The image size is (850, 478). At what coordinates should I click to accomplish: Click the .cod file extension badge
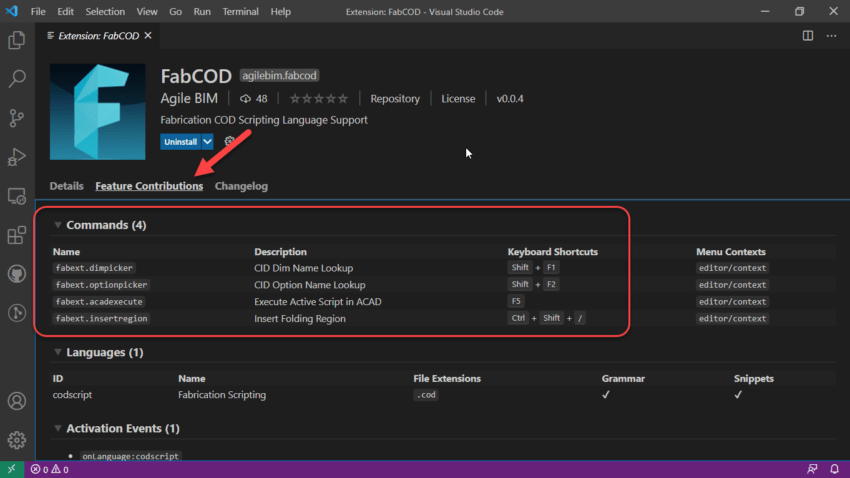[x=426, y=395]
